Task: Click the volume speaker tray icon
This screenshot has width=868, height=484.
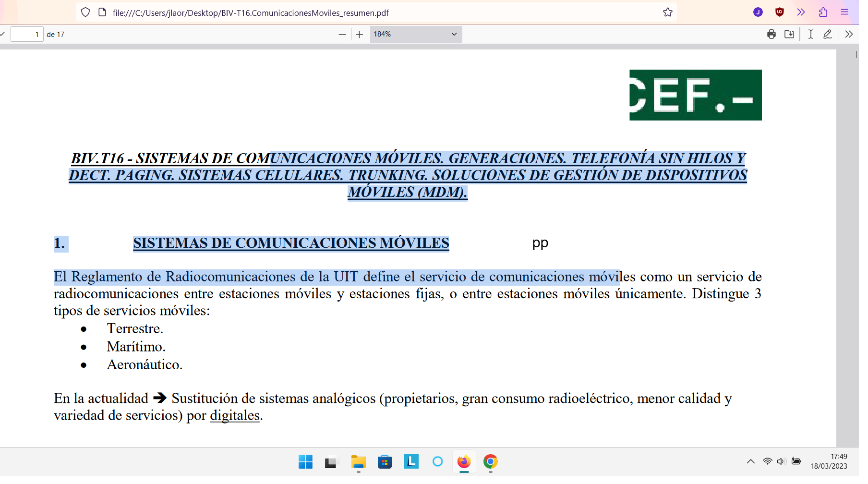Action: click(782, 461)
